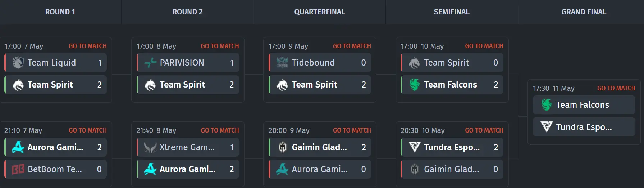Click Aurora Gaming logo in Round 1 match
644x188 pixels.
click(18, 147)
